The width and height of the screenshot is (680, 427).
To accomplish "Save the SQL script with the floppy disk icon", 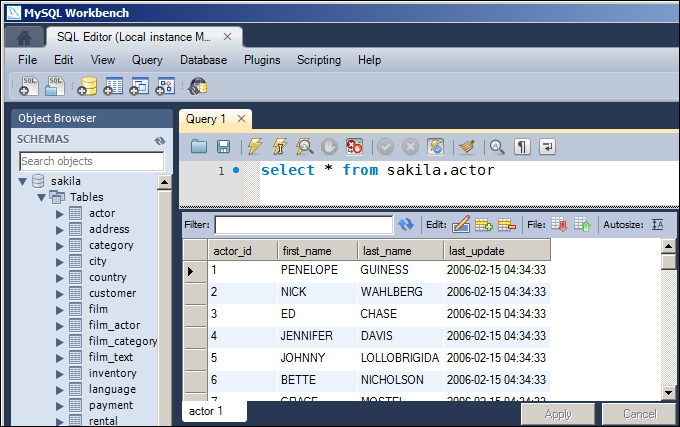I will (x=223, y=147).
